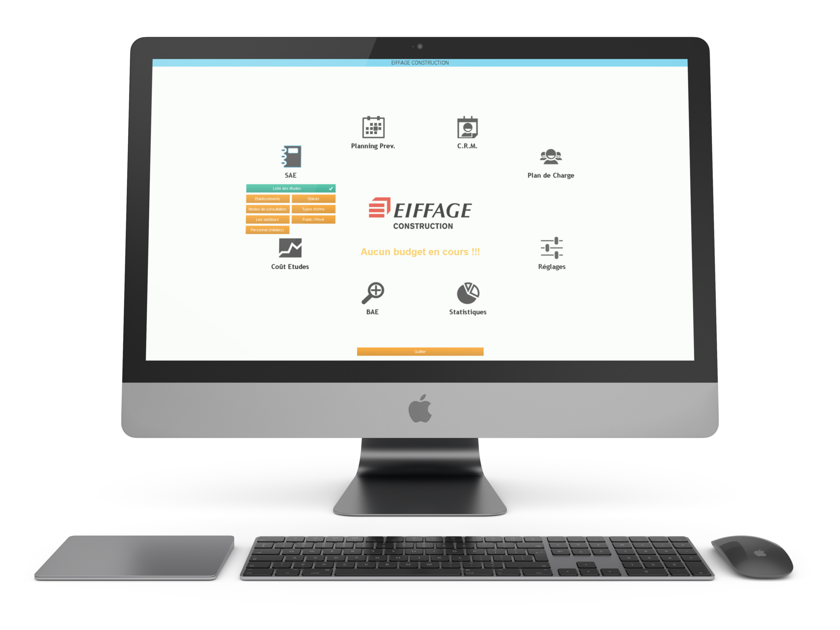The width and height of the screenshot is (840, 630).
Task: Select Personnel (chèmes) option
Action: pos(267,230)
